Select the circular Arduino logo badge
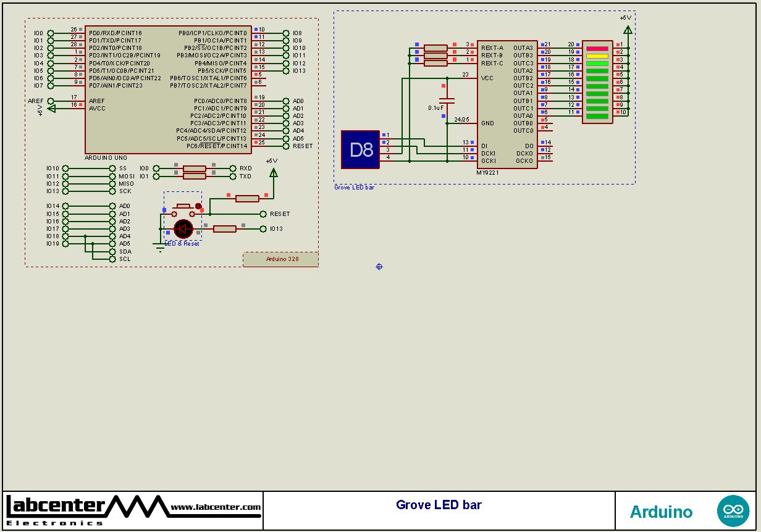 click(733, 511)
